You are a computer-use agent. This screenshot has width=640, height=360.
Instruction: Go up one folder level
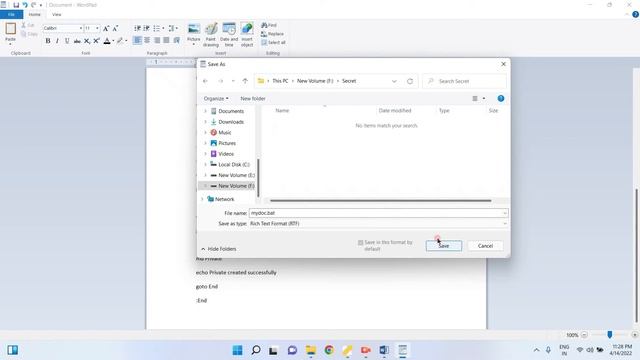tap(245, 81)
